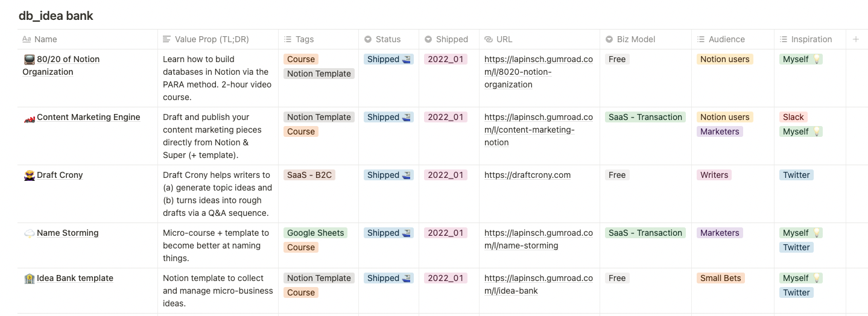868x316 pixels.
Task: Click the Value Prop text for Idea Bank
Action: [x=217, y=291]
